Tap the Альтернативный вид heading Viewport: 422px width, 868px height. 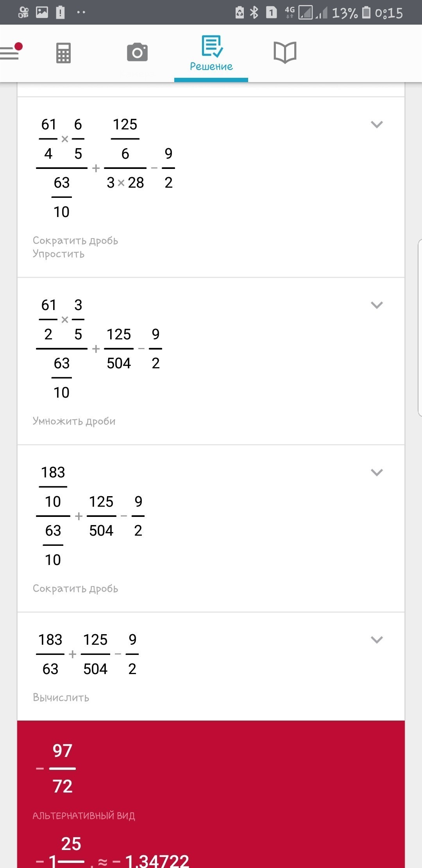point(84,816)
